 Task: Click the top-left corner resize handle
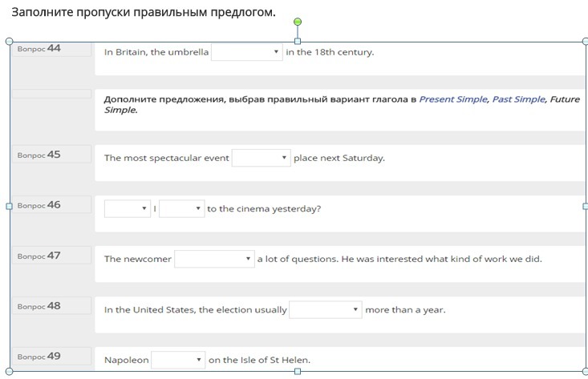10,41
